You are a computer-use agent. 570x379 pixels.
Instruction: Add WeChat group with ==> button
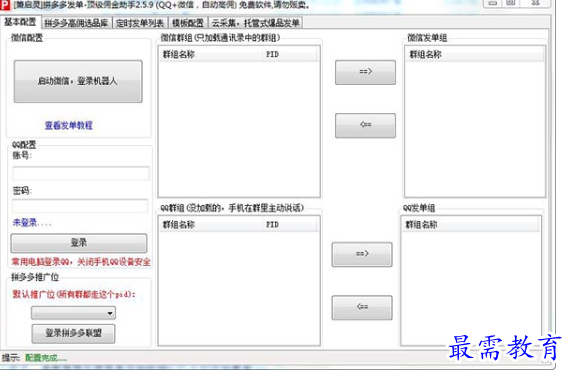coord(365,72)
